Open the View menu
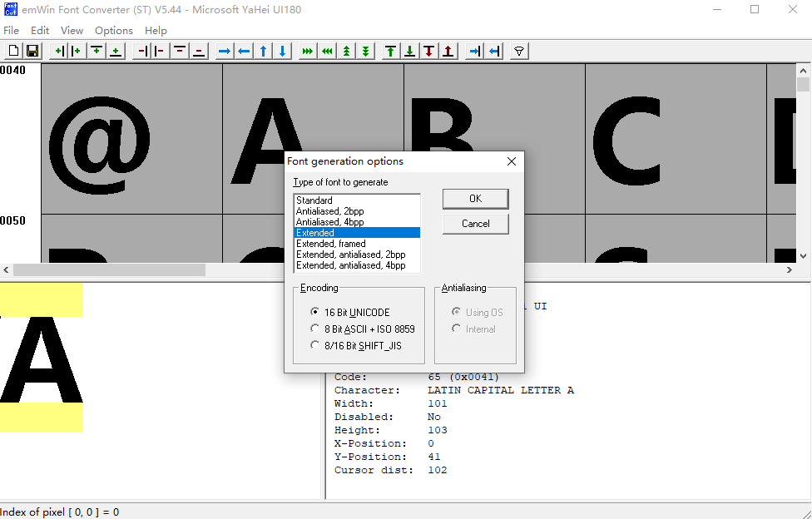 72,31
